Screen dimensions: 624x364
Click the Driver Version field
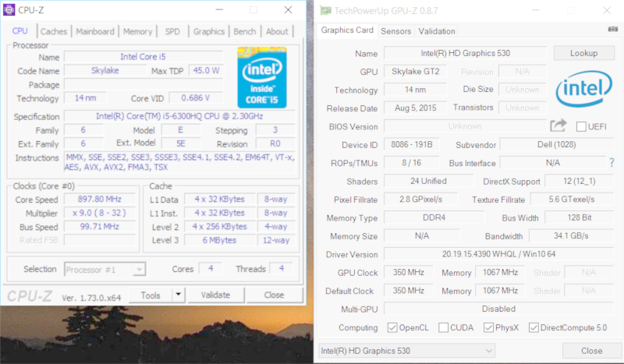[x=499, y=254]
